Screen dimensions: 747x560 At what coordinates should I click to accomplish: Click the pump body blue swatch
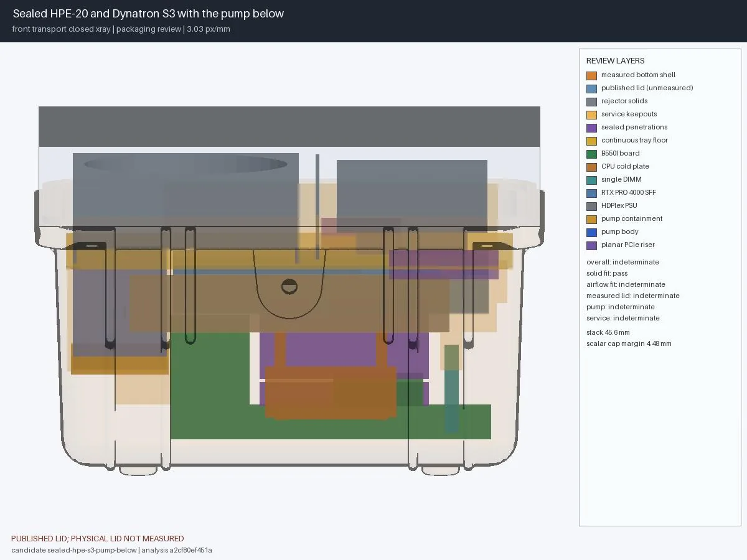pyautogui.click(x=591, y=232)
